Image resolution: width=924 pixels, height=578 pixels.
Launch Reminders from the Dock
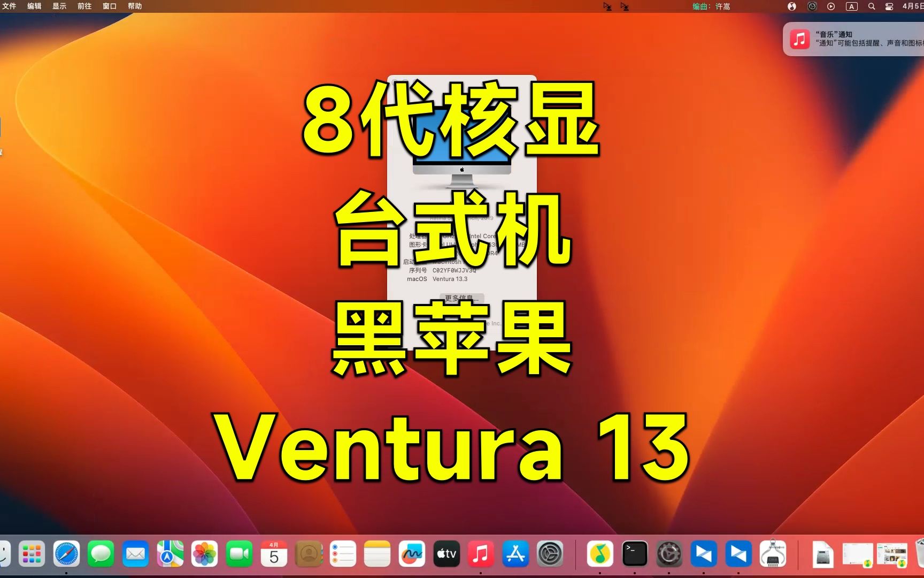(343, 554)
